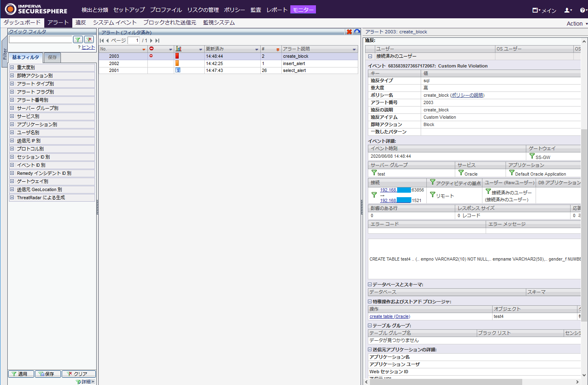Collapse the 特権操作およびストアド プロシージャ section

click(x=370, y=302)
